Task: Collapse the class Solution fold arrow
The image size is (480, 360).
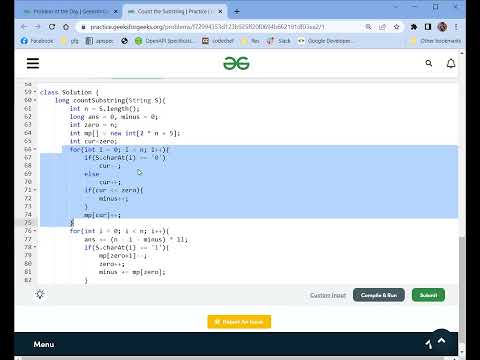Action: pos(35,92)
